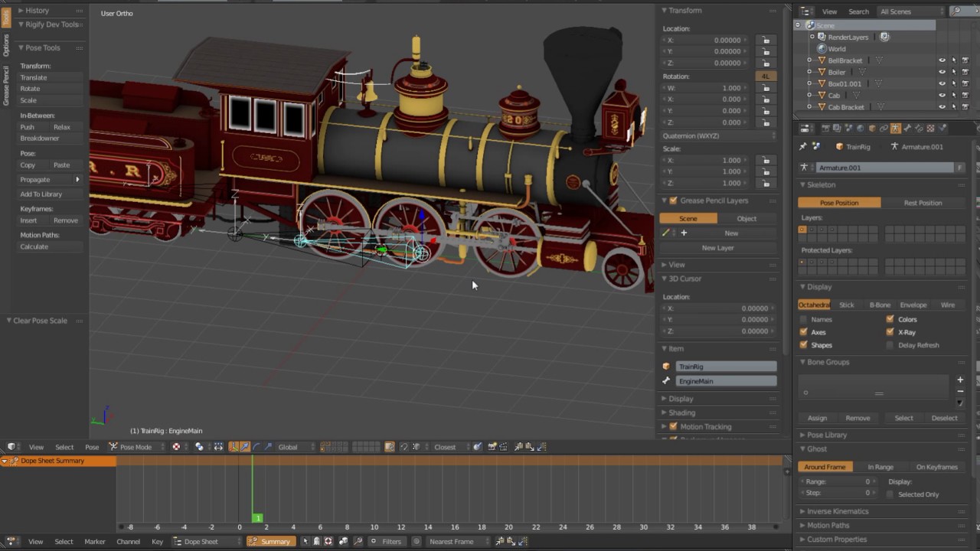
Task: Click the Ghost Range value slider
Action: [x=837, y=481]
